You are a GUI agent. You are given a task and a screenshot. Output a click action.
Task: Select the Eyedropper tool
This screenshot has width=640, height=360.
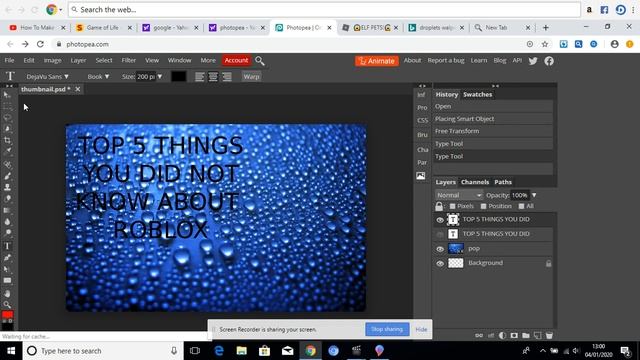click(7, 151)
